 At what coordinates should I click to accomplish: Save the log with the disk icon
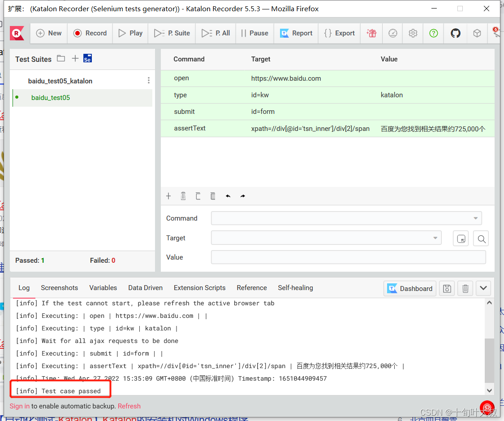click(447, 288)
